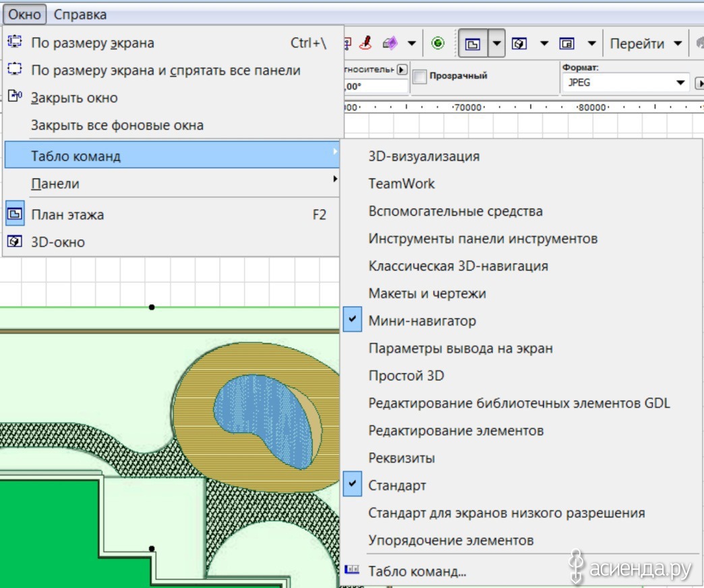Toggle Параметры вывода на экран toolbar
The width and height of the screenshot is (704, 588).
(521, 349)
